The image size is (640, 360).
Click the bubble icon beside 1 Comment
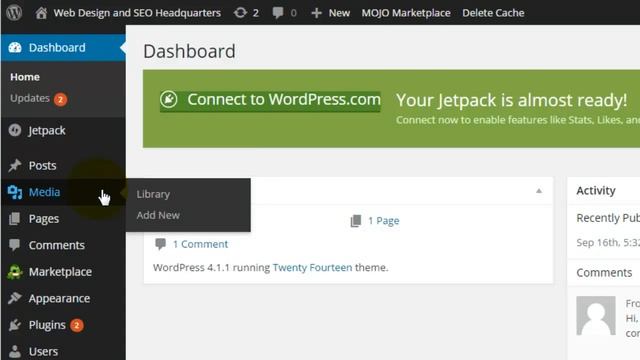coord(160,244)
